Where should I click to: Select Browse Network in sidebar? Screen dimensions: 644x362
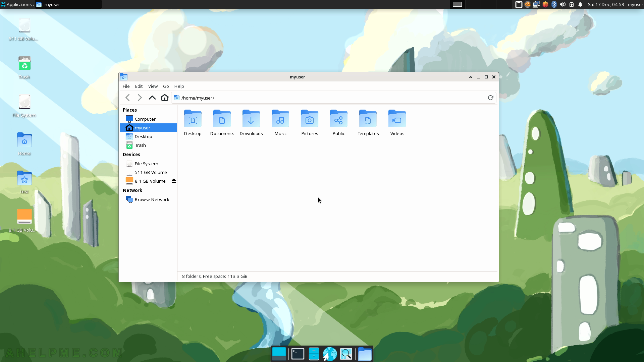tap(149, 199)
